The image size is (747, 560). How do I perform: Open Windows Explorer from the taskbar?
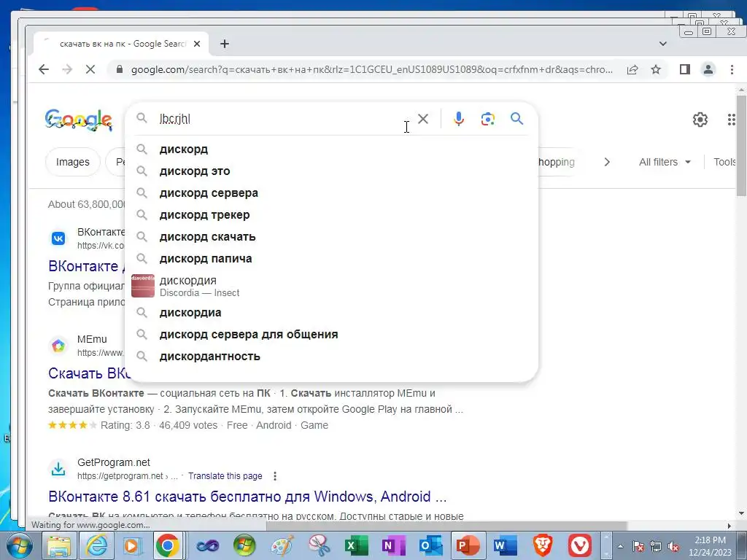(x=58, y=545)
